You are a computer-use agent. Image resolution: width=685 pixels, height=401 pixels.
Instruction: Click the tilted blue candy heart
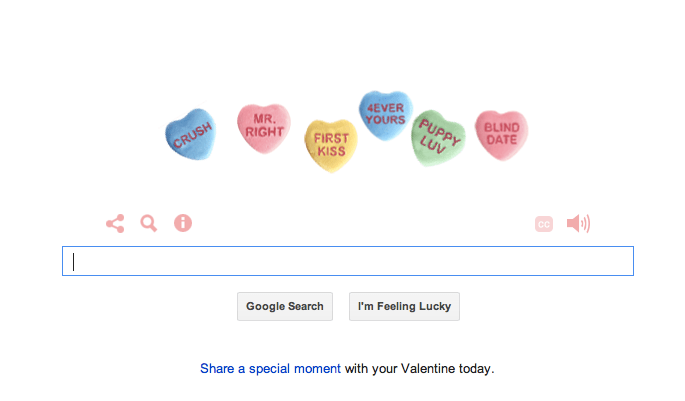tap(190, 135)
